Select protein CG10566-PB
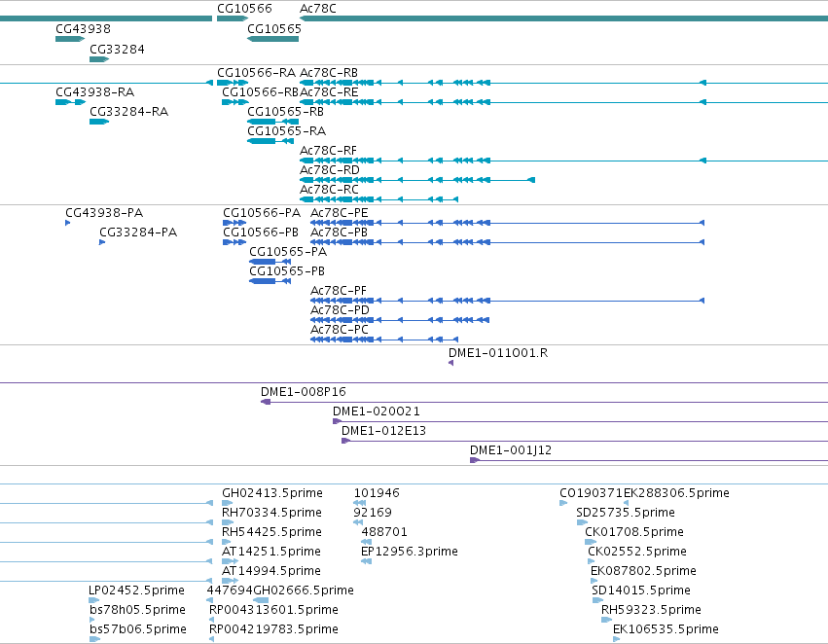828x644 pixels. (261, 233)
